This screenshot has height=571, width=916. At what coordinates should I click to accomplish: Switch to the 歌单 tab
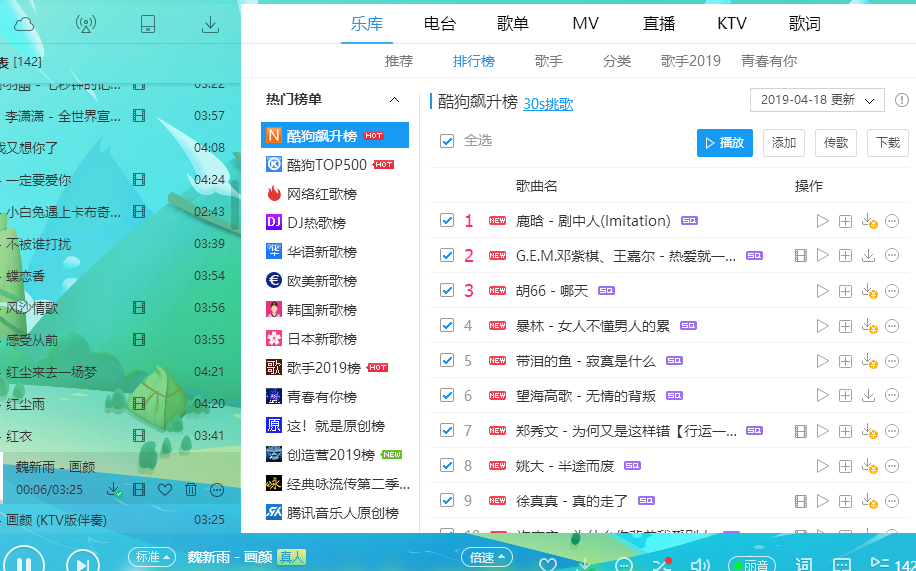coord(513,24)
